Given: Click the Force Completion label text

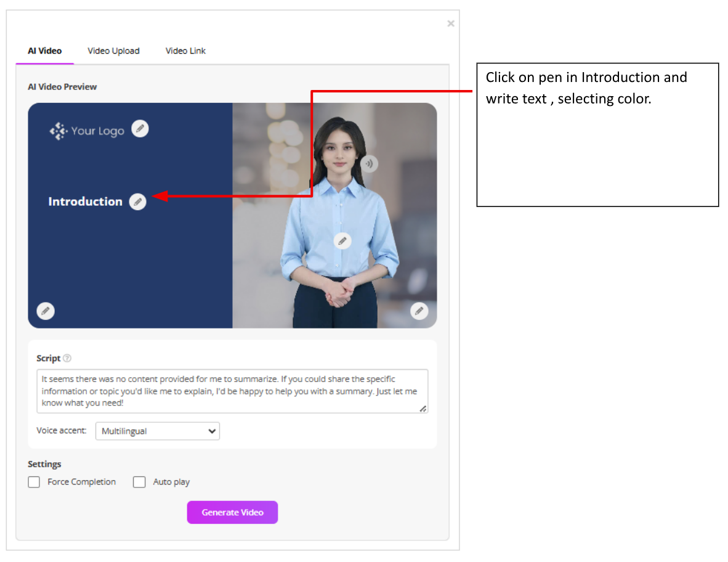Looking at the screenshot, I should [82, 482].
